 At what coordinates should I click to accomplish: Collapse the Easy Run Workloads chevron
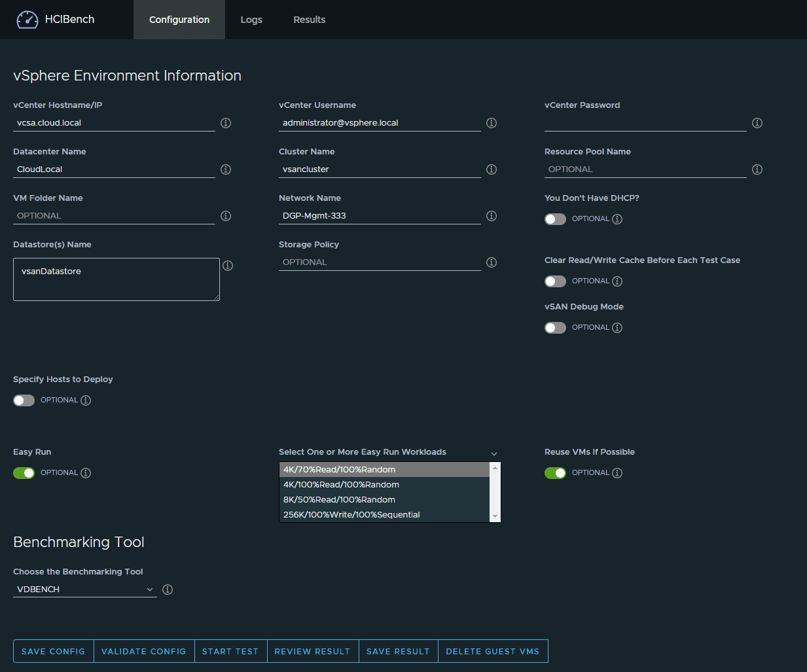point(494,453)
